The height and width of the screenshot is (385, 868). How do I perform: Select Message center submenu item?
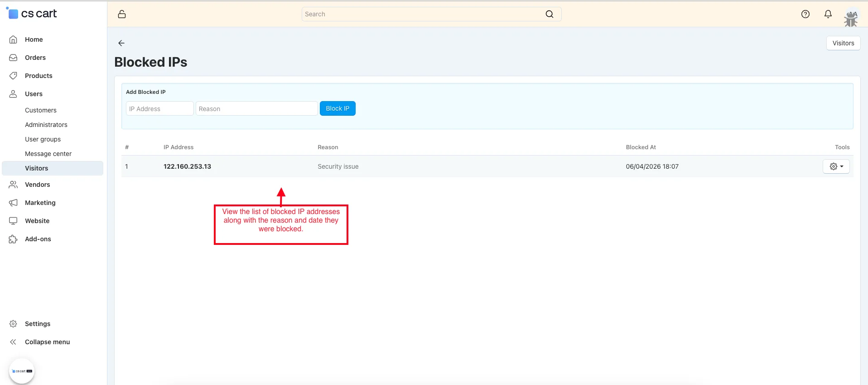click(x=48, y=154)
